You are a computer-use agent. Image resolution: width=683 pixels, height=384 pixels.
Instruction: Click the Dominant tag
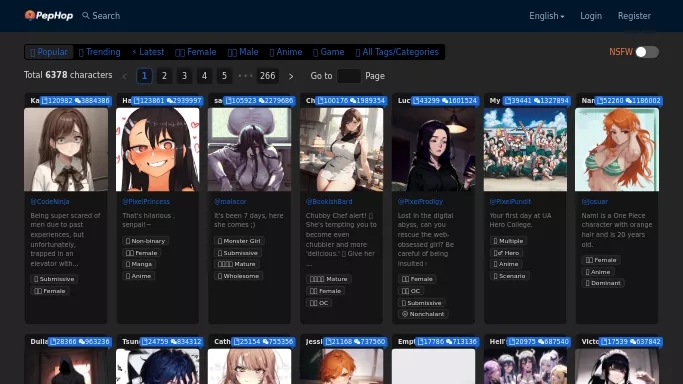(603, 283)
